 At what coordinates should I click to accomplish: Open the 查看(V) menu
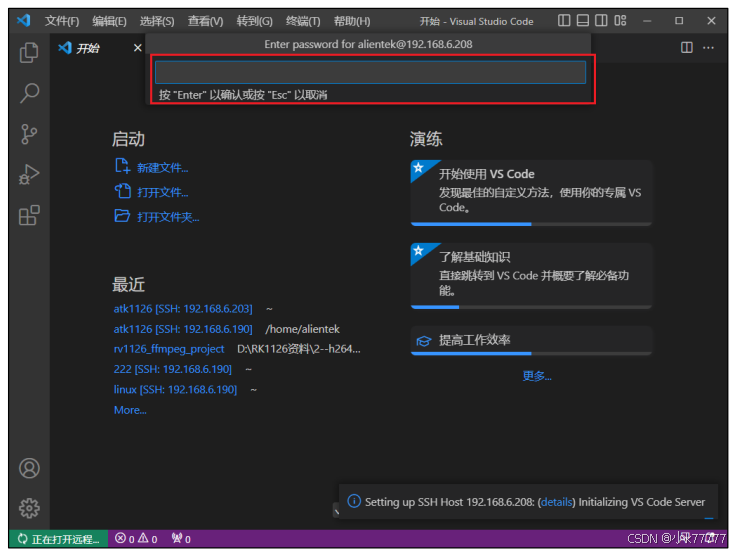coord(205,21)
